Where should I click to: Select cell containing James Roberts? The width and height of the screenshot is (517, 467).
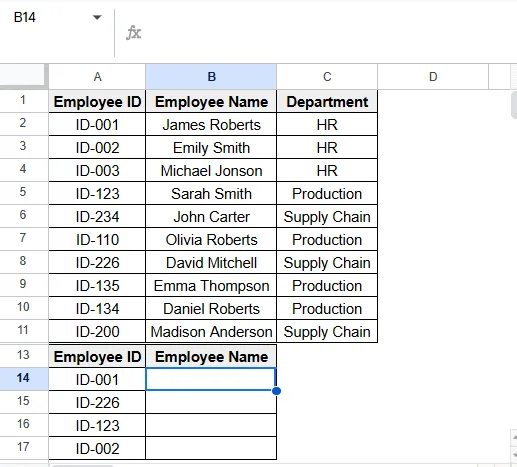(211, 124)
